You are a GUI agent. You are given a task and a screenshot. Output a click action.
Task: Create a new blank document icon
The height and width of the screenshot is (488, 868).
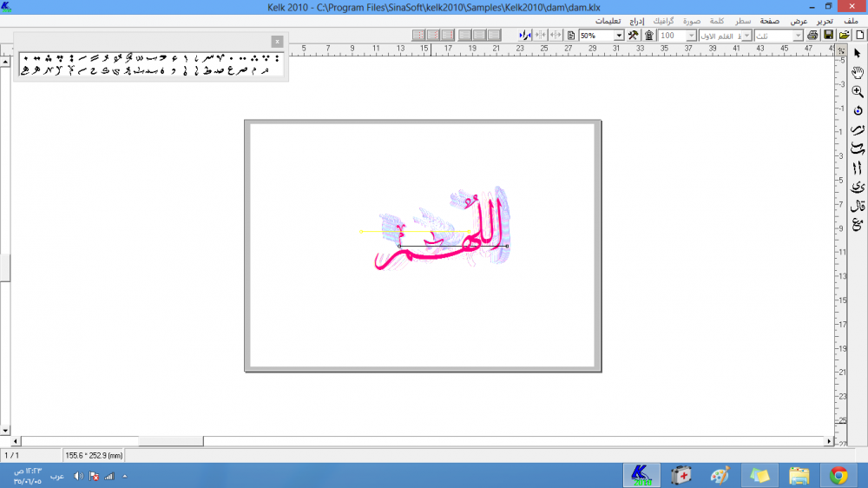859,36
